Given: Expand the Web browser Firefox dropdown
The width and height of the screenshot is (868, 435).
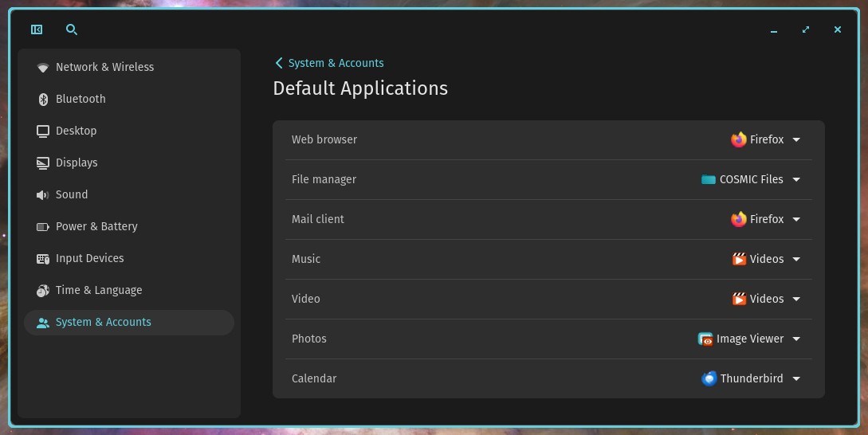Looking at the screenshot, I should [x=766, y=140].
